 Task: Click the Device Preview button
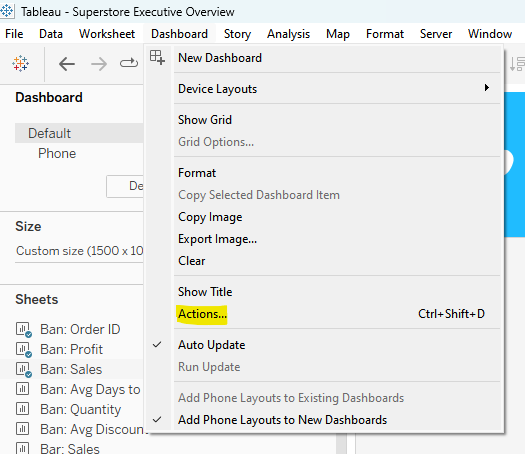125,186
